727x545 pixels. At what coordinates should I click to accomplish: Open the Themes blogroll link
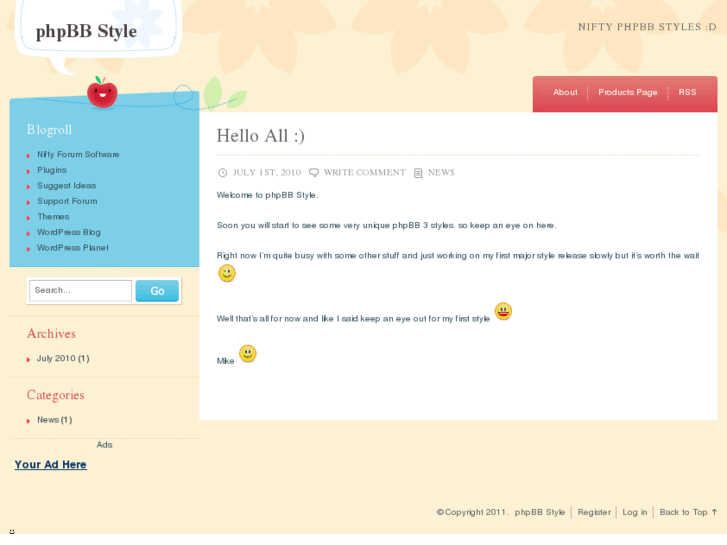pyautogui.click(x=53, y=217)
